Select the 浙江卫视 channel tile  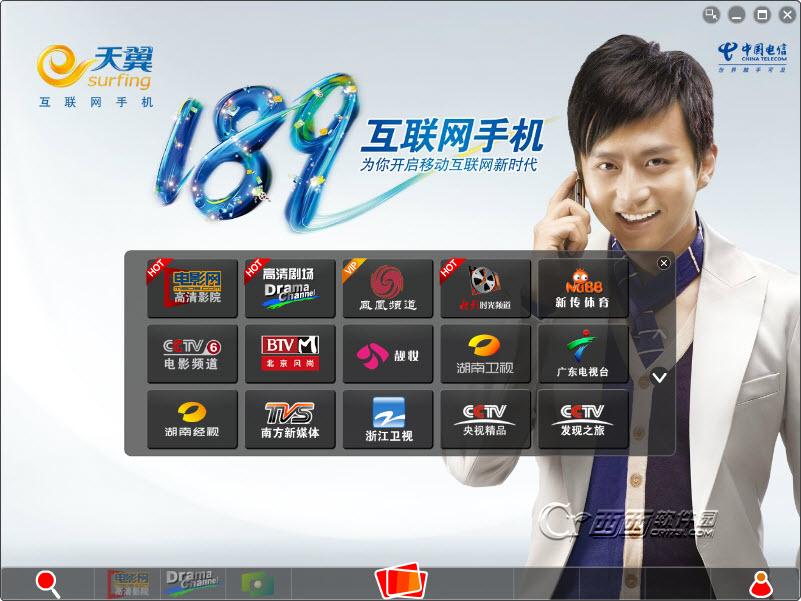[388, 420]
